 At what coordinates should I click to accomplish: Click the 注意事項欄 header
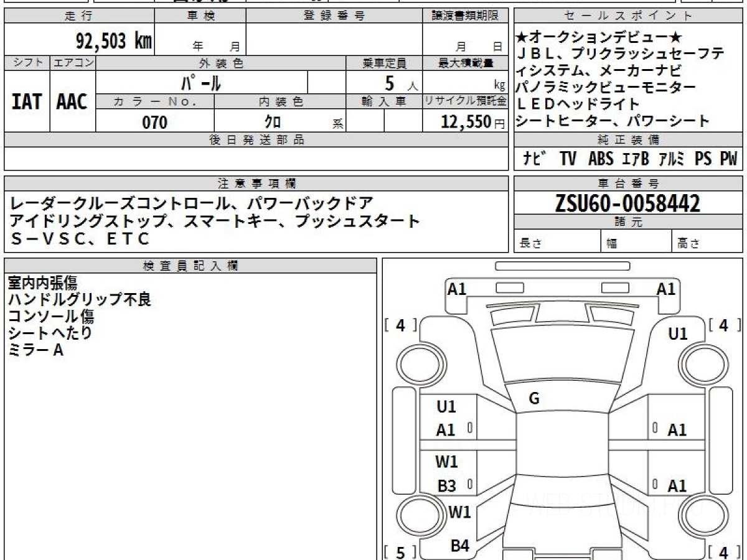click(x=256, y=183)
